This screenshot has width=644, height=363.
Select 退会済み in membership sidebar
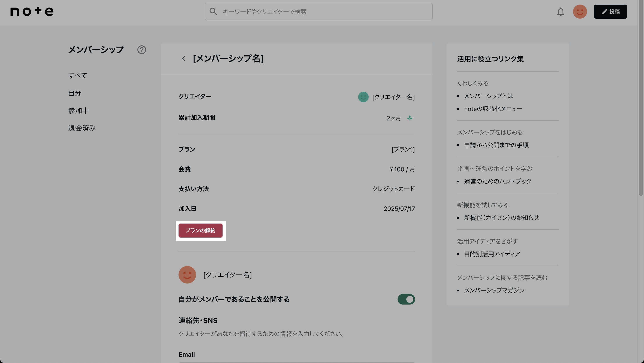82,128
